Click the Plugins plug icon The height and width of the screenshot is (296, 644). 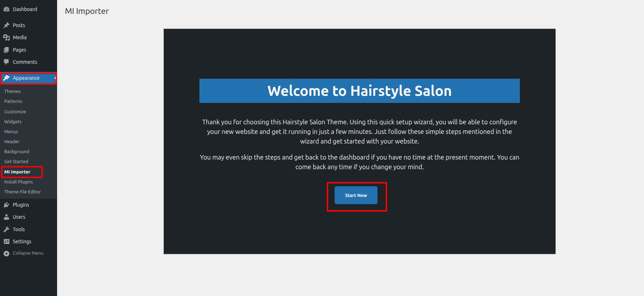point(6,205)
